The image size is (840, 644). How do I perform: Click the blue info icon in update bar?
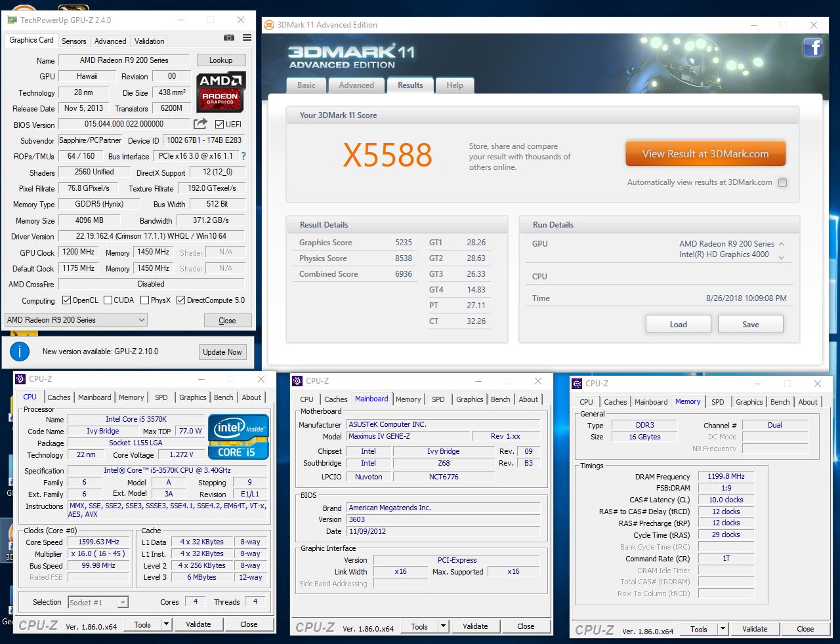pos(20,352)
